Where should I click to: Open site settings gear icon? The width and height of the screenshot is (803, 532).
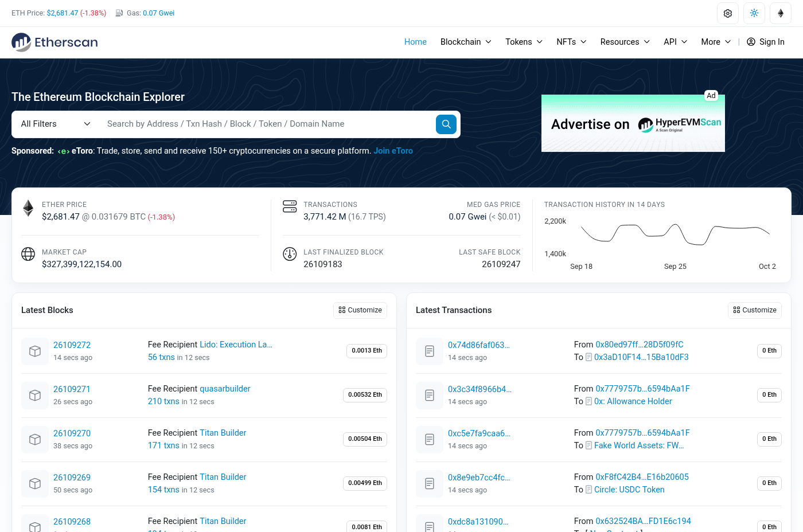[728, 13]
